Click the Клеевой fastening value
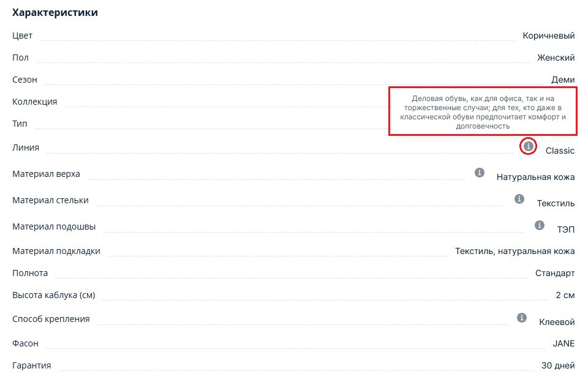The width and height of the screenshot is (588, 385). click(x=556, y=321)
